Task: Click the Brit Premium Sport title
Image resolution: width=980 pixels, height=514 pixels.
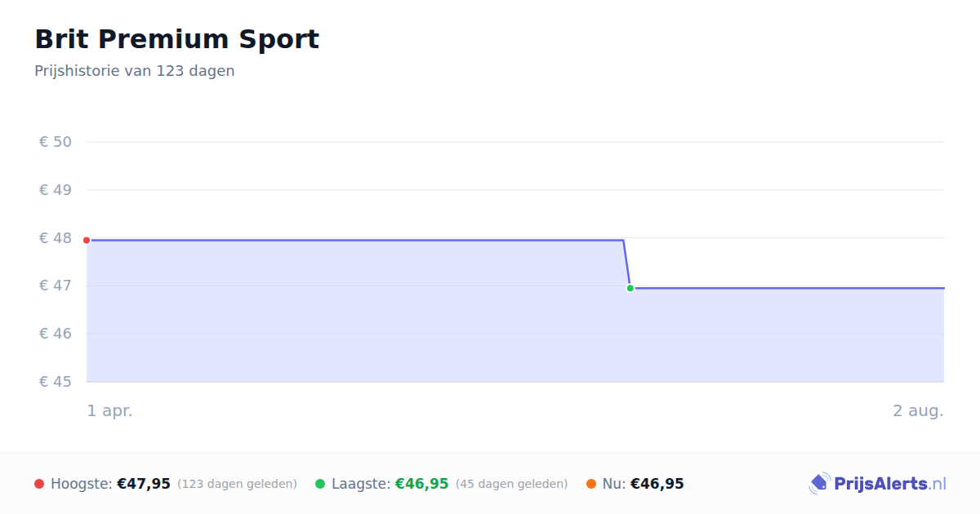Action: click(176, 39)
